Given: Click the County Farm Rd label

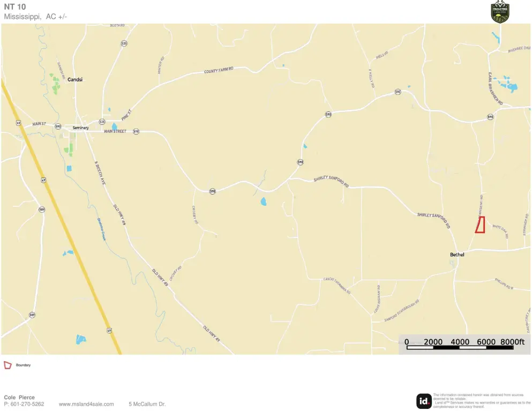Looking at the screenshot, I should [219, 70].
